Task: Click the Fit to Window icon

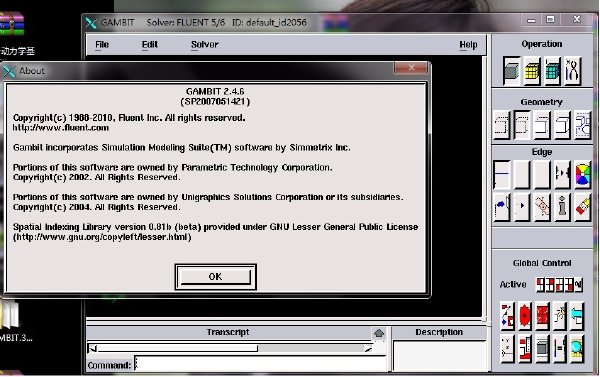Action: (508, 316)
